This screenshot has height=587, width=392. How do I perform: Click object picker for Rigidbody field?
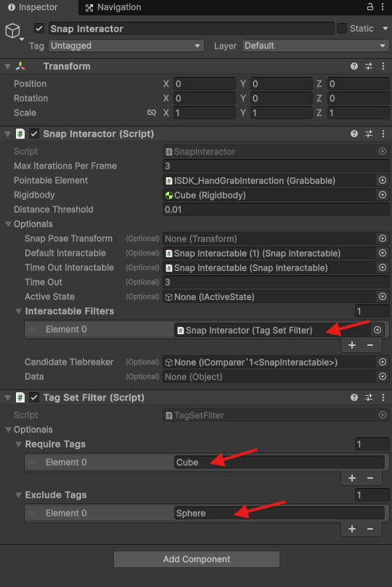(x=383, y=195)
